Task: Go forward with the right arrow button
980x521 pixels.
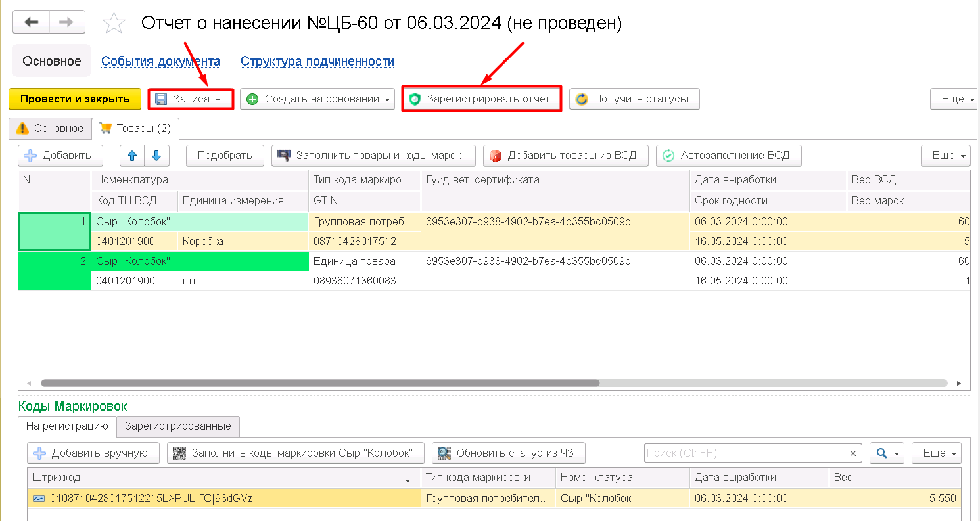Action: click(66, 22)
